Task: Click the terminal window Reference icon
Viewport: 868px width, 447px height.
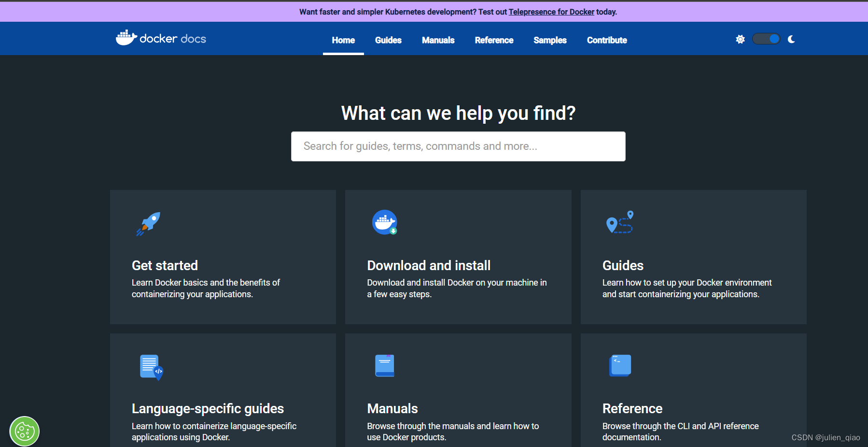Action: (620, 365)
